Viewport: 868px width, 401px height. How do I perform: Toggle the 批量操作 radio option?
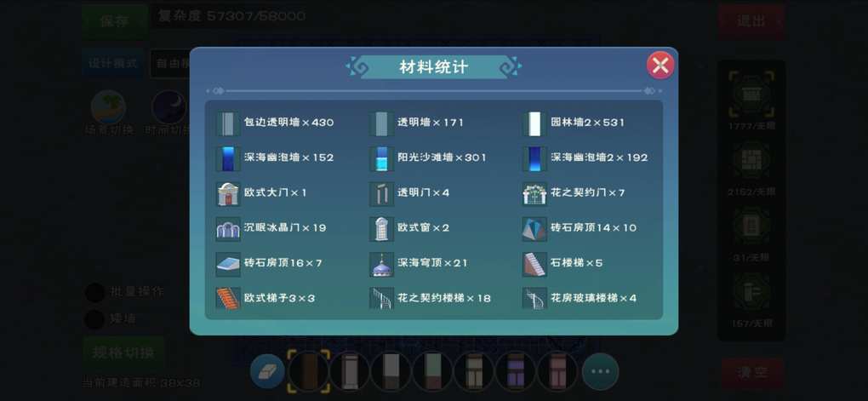pos(94,292)
